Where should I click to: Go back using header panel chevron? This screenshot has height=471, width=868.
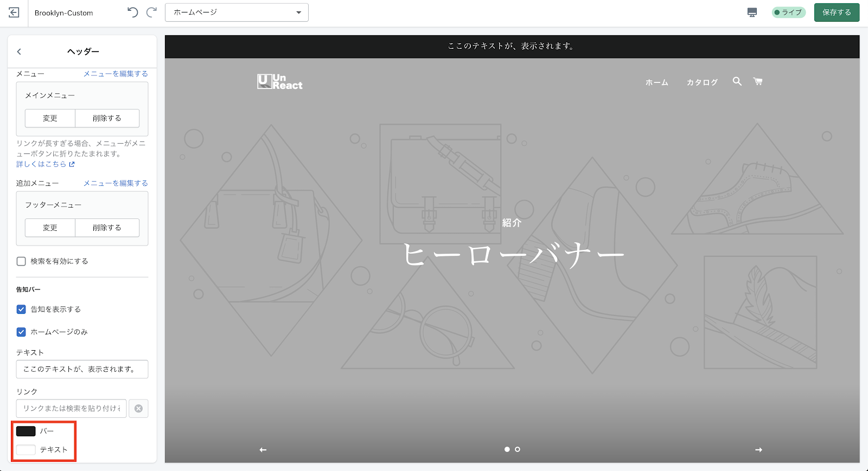coord(20,51)
